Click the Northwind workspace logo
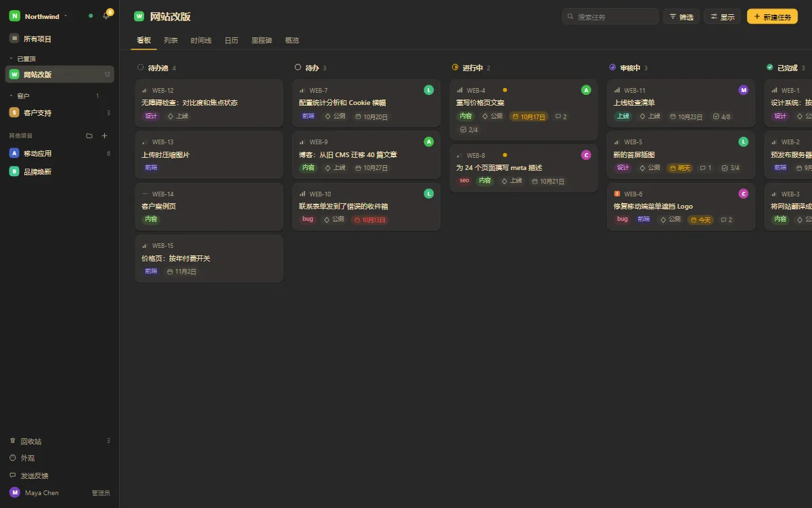Viewport: 812px width, 508px height. pos(14,16)
